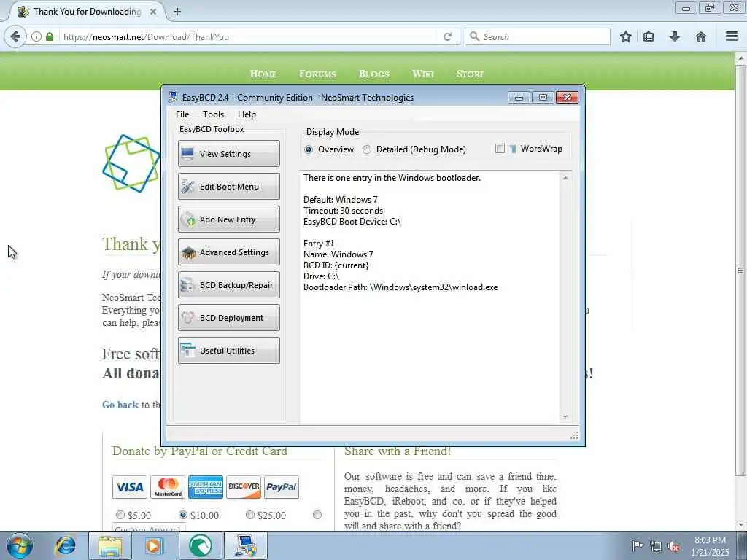This screenshot has width=747, height=560.
Task: Open the Blogs link on NeoSmart
Action: click(374, 74)
